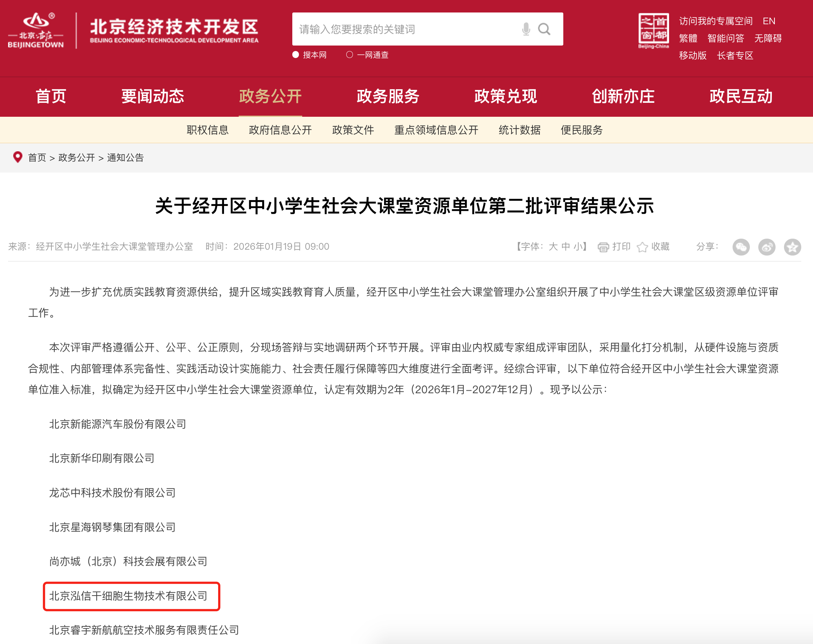
Task: Share via the QQ Zone star icon
Action: click(x=792, y=247)
